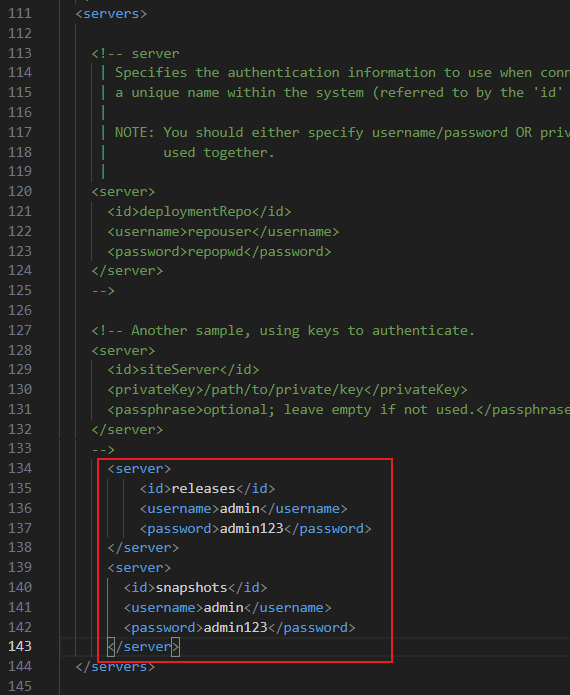The height and width of the screenshot is (695, 570).
Task: Click the '<!-- server' comment start on line 113
Action: (135, 54)
